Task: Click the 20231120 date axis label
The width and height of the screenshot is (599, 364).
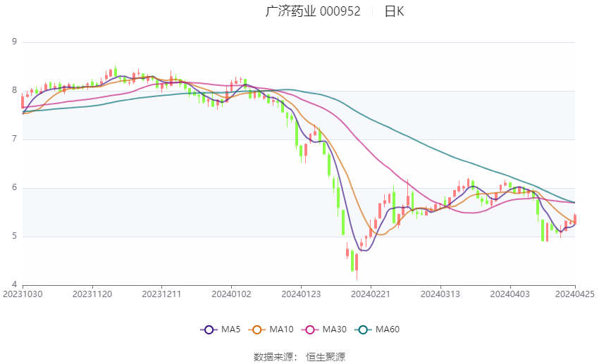Action: point(92,294)
